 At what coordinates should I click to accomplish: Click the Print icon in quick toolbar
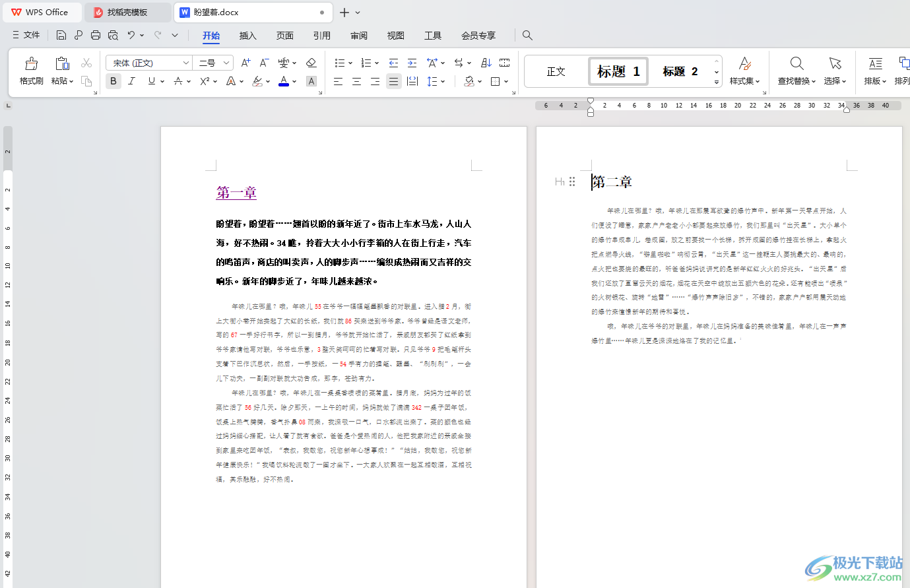pos(96,35)
